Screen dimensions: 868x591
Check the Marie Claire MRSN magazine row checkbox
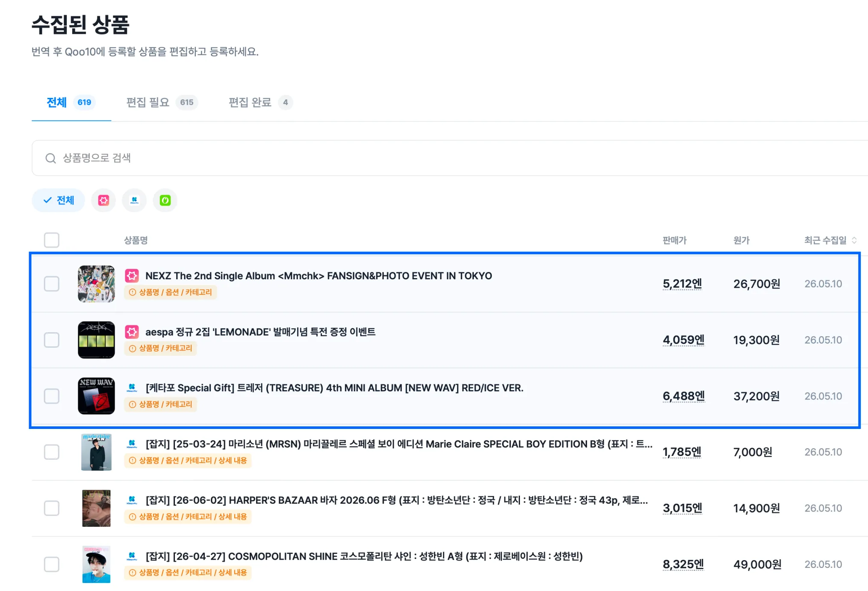tap(52, 452)
